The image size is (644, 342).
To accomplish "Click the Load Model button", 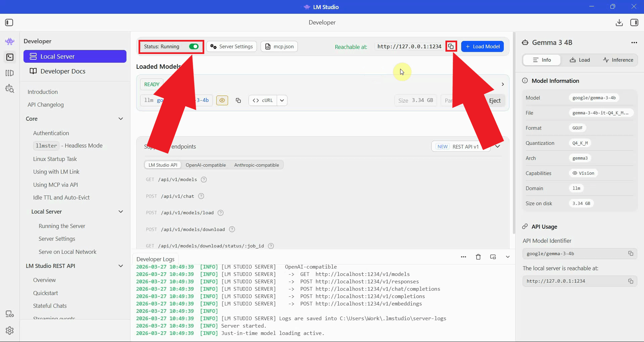I will tap(482, 46).
